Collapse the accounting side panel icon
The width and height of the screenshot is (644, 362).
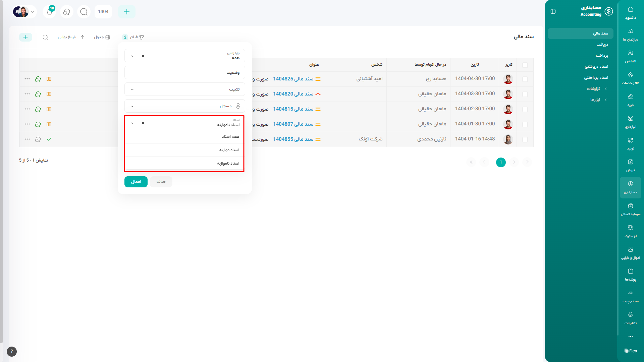[553, 12]
